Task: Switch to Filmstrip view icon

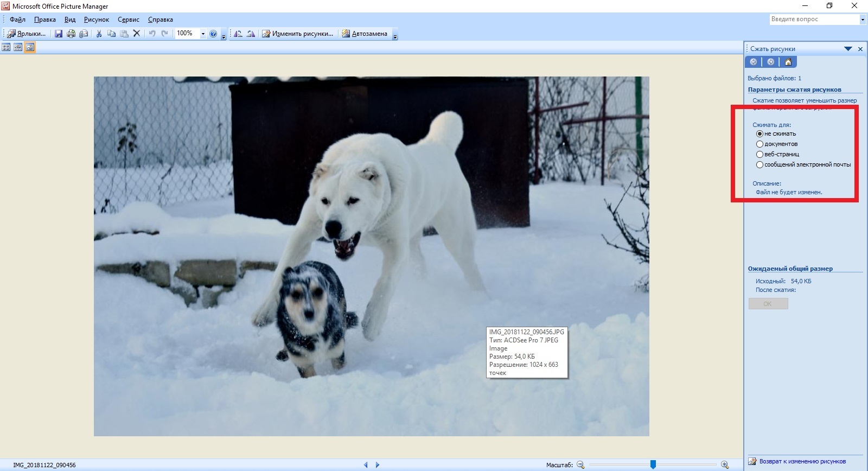Action: (x=18, y=47)
